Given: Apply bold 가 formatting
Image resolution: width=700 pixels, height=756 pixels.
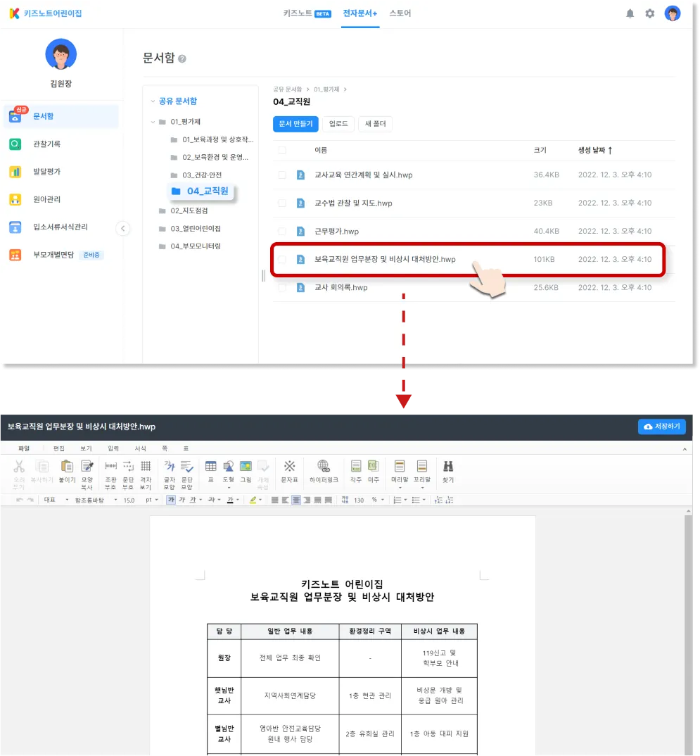Looking at the screenshot, I should pos(171,500).
